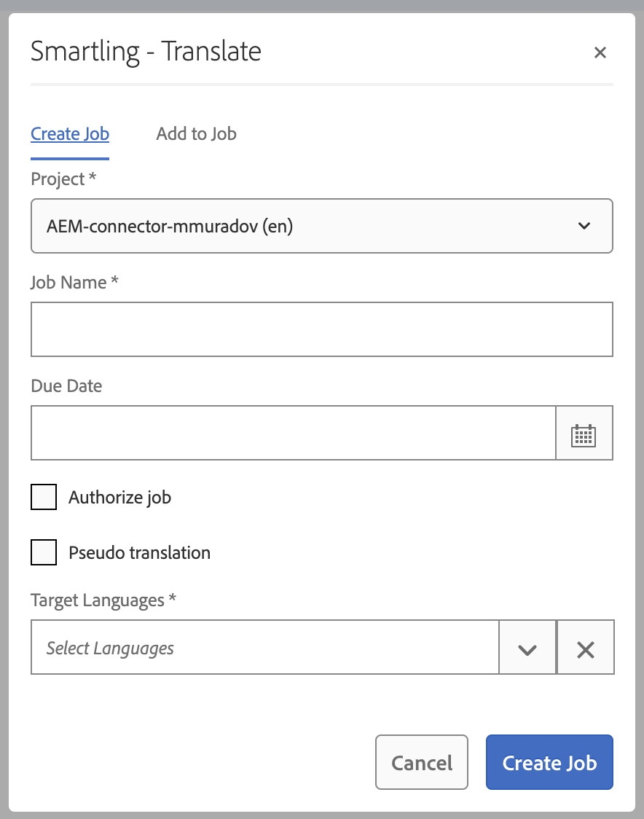
Task: Expand the Target Languages dropdown arrow
Action: coord(527,648)
